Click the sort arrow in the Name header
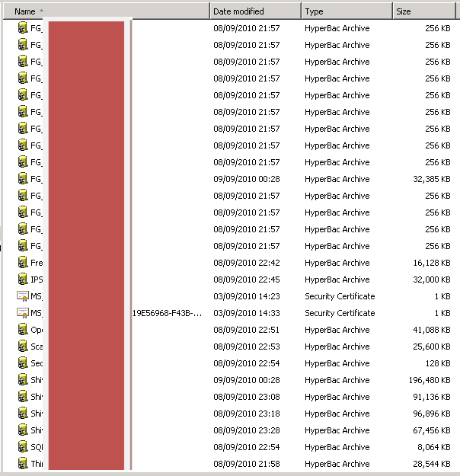 41,11
